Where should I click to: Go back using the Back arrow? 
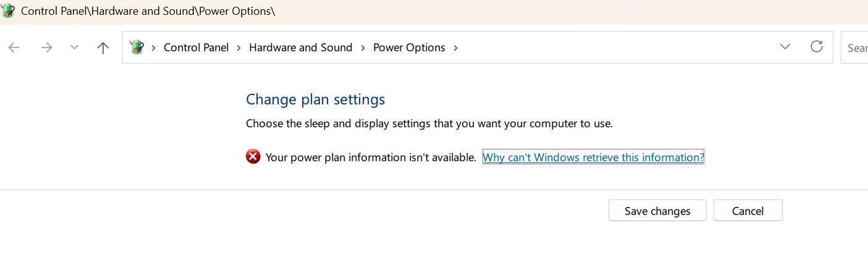14,48
